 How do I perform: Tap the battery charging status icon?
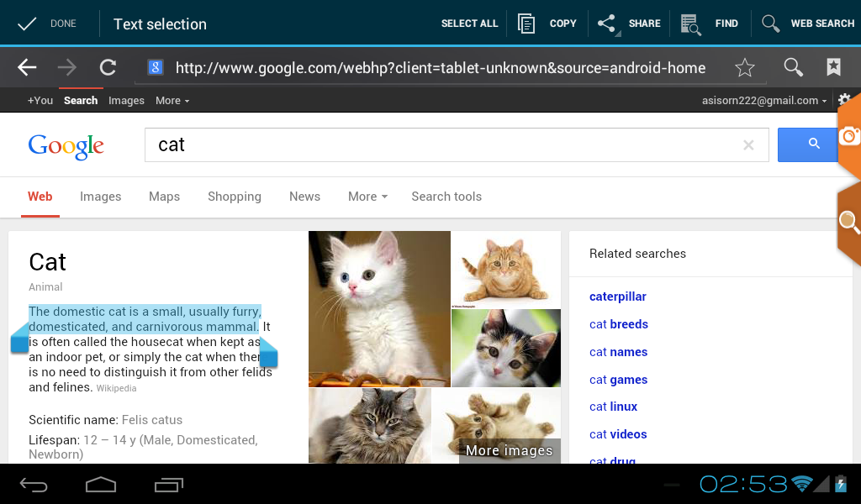pos(841,484)
